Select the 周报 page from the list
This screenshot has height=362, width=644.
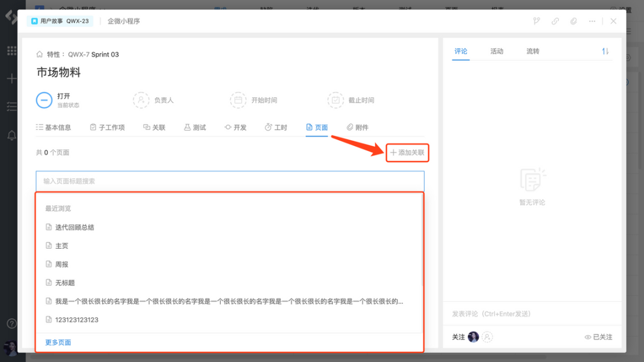pos(61,264)
